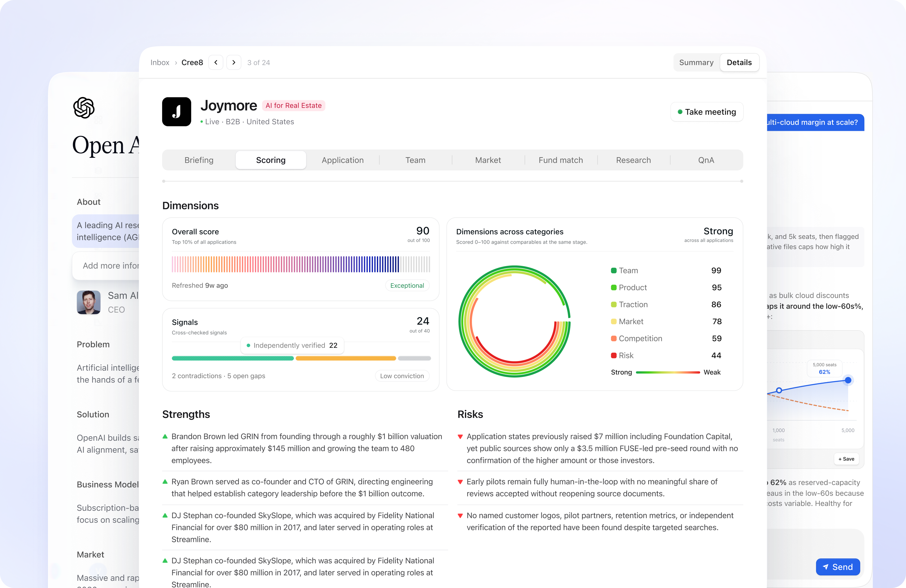
Task: Click the red triangle beside Early pilots risk
Action: pos(460,482)
